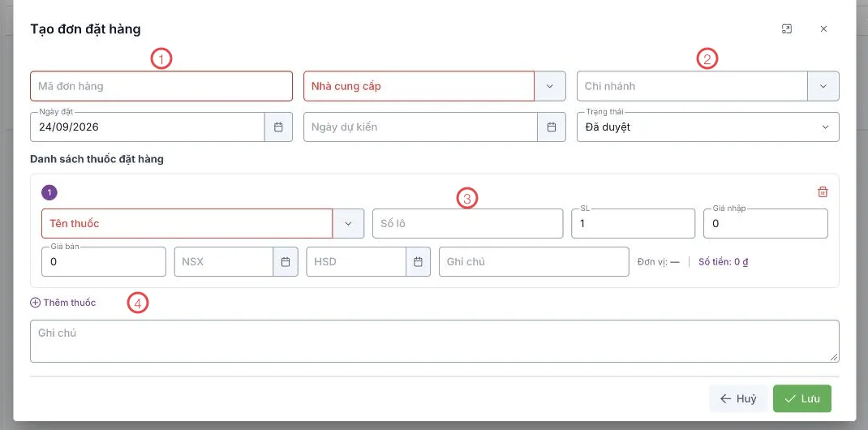Click the Số tiền: 0 đ text
The height and width of the screenshot is (430, 868).
(x=724, y=262)
